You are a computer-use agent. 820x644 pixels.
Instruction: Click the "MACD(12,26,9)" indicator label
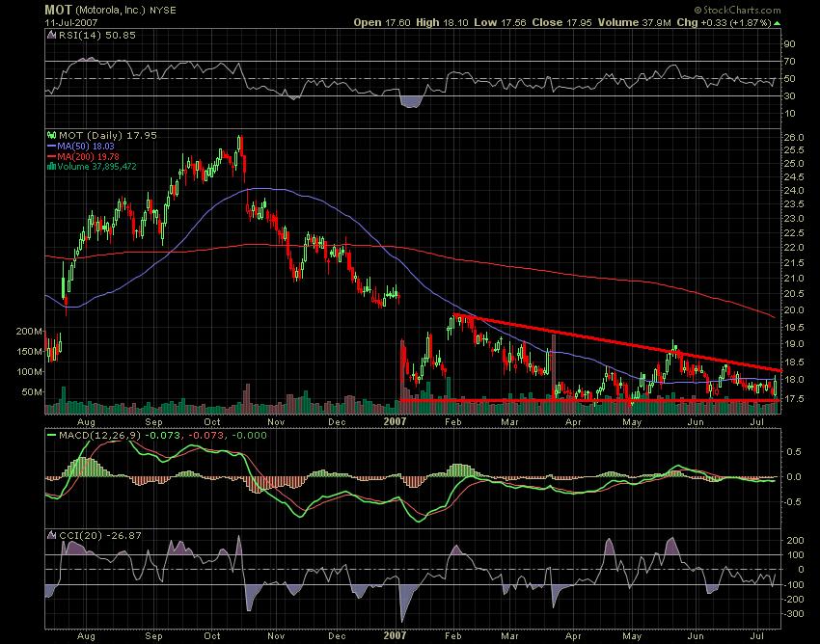tap(100, 435)
